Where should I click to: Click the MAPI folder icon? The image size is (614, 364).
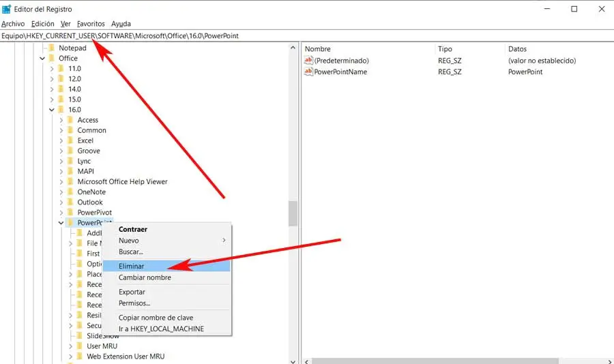pyautogui.click(x=70, y=171)
